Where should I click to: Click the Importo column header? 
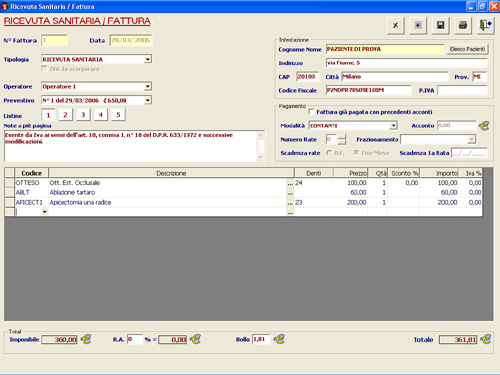pyautogui.click(x=439, y=173)
